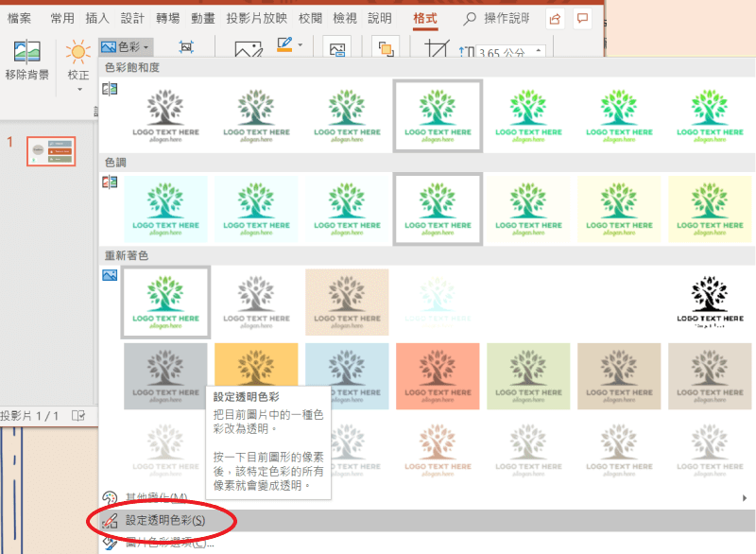Open the 投影片放映 slideshow tab

(256, 18)
